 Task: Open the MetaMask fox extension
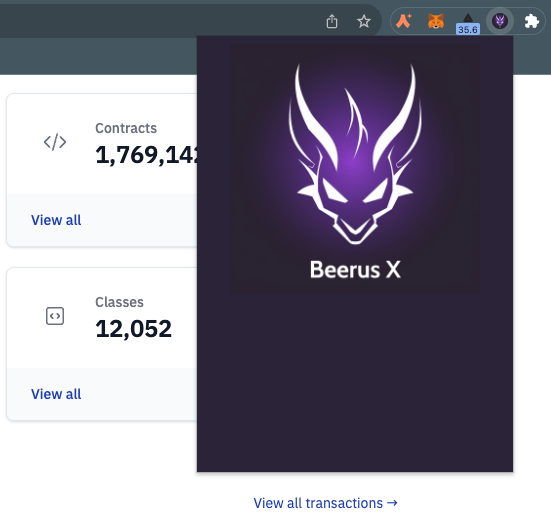point(436,21)
